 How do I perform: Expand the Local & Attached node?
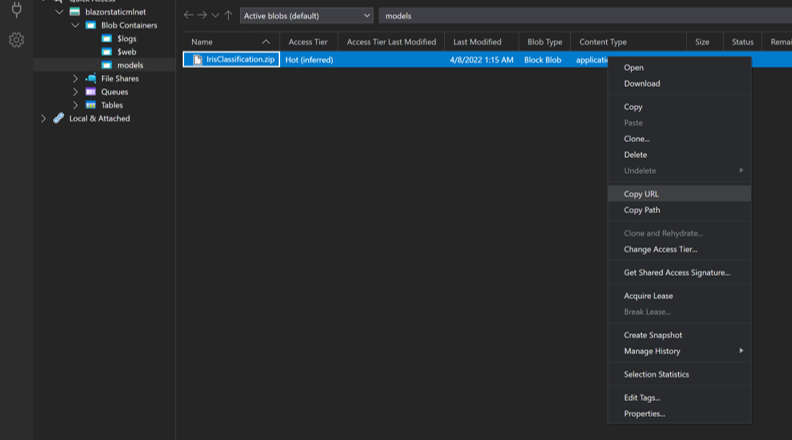click(x=43, y=118)
